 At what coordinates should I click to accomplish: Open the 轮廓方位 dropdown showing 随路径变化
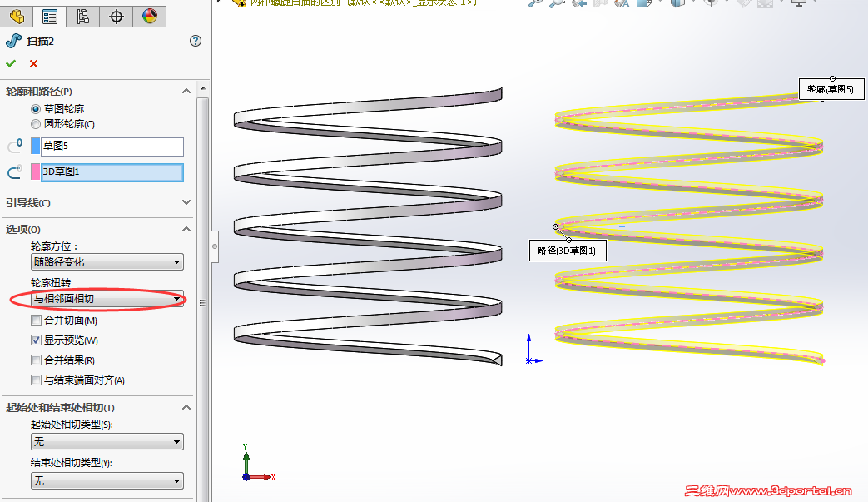coord(107,261)
